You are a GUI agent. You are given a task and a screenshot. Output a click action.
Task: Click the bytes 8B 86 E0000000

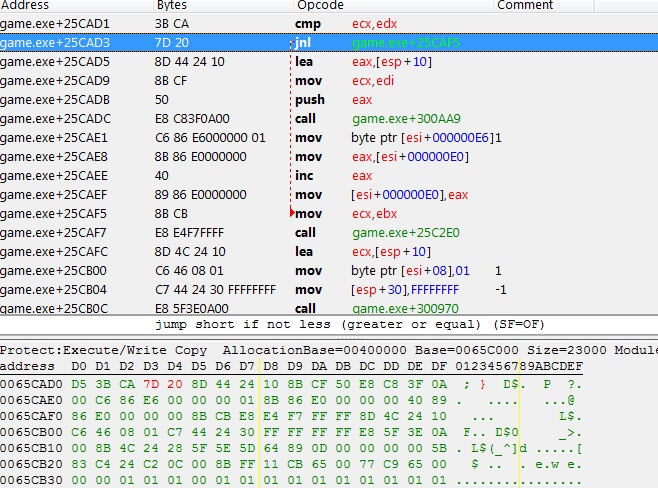pyautogui.click(x=201, y=157)
